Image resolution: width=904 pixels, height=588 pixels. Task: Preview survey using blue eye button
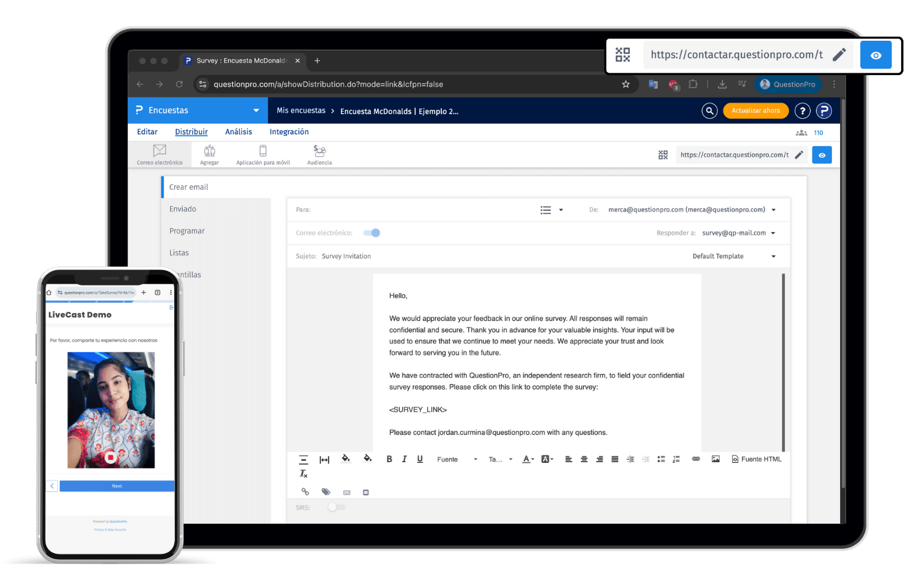(x=822, y=155)
